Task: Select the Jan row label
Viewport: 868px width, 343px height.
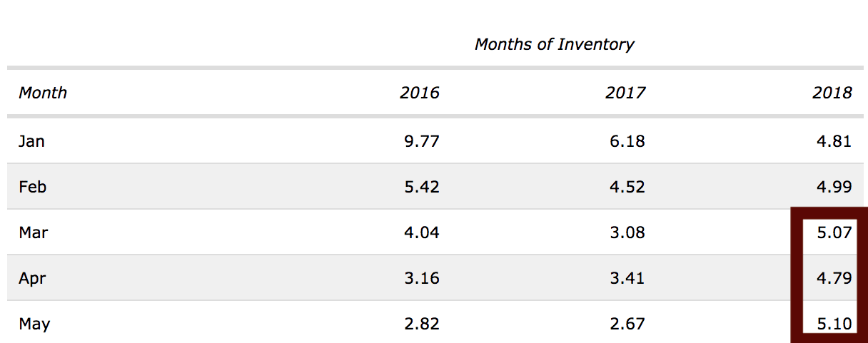Action: point(31,141)
